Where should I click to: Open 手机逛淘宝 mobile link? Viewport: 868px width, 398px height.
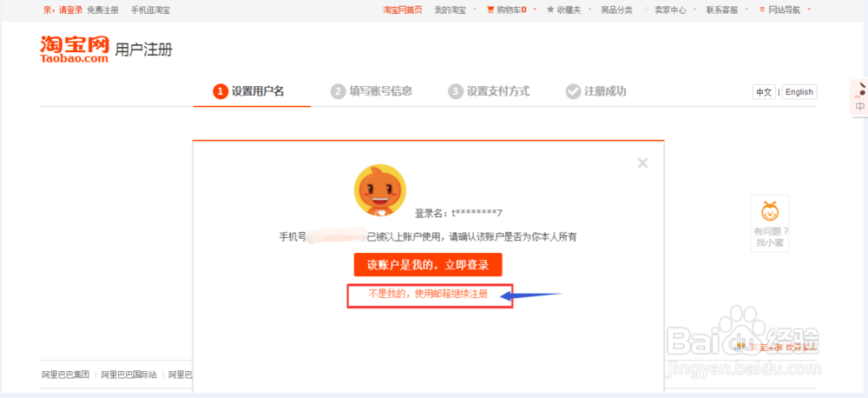(x=150, y=10)
